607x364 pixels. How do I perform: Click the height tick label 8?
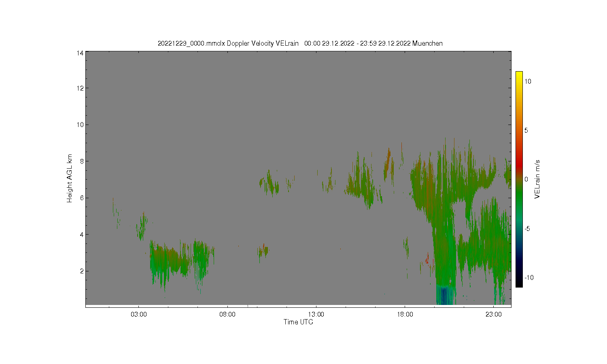click(x=82, y=161)
